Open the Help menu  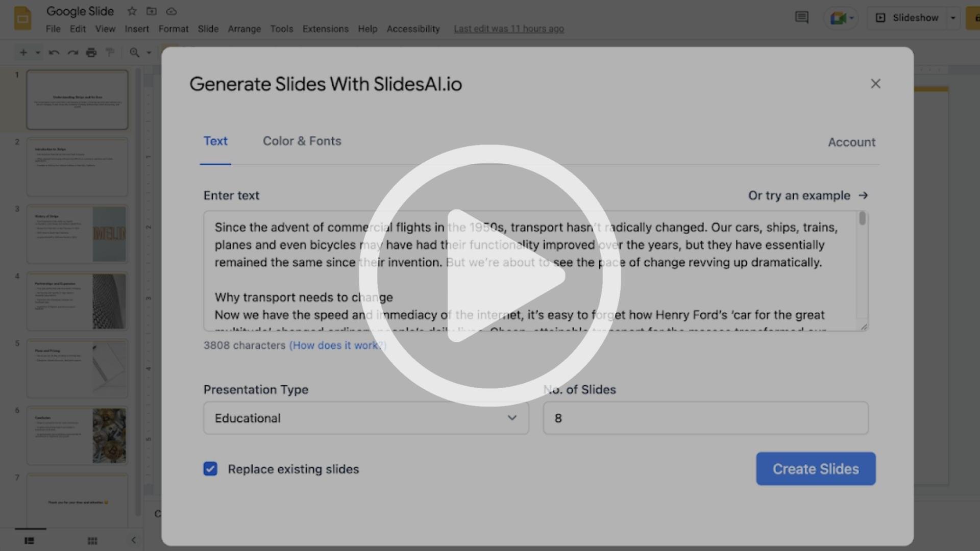[x=367, y=29]
